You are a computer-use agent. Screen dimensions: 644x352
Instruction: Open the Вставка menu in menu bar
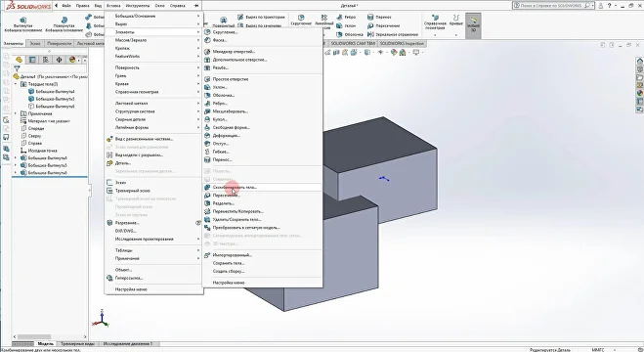pos(113,6)
